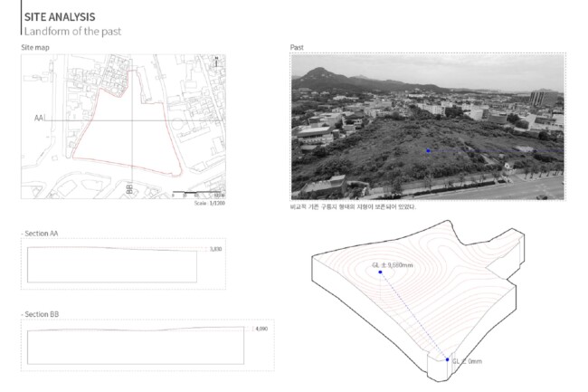Select the SITE ANALYSIS heading

coord(59,17)
